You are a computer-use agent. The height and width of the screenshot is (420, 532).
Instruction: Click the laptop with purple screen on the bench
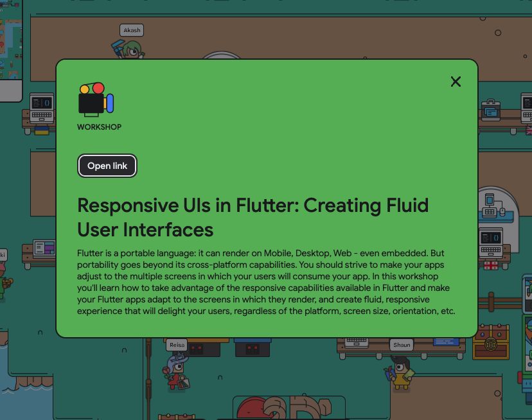coord(45,249)
